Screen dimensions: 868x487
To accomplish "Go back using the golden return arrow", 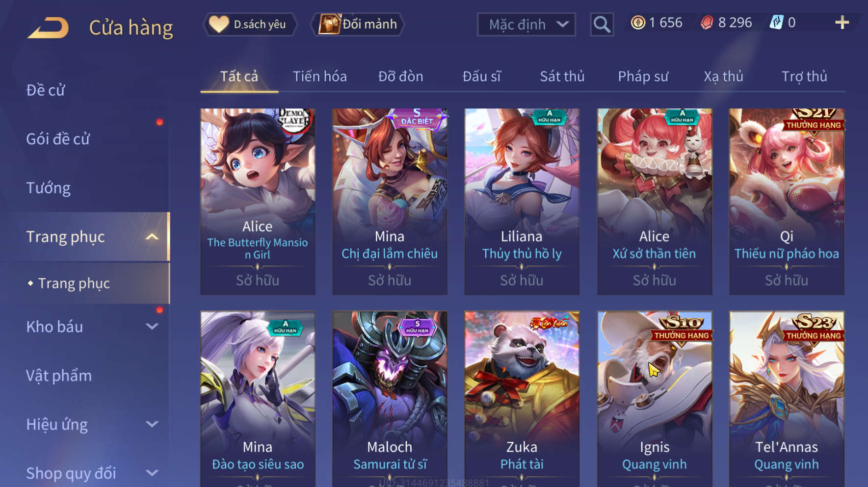I will (48, 27).
